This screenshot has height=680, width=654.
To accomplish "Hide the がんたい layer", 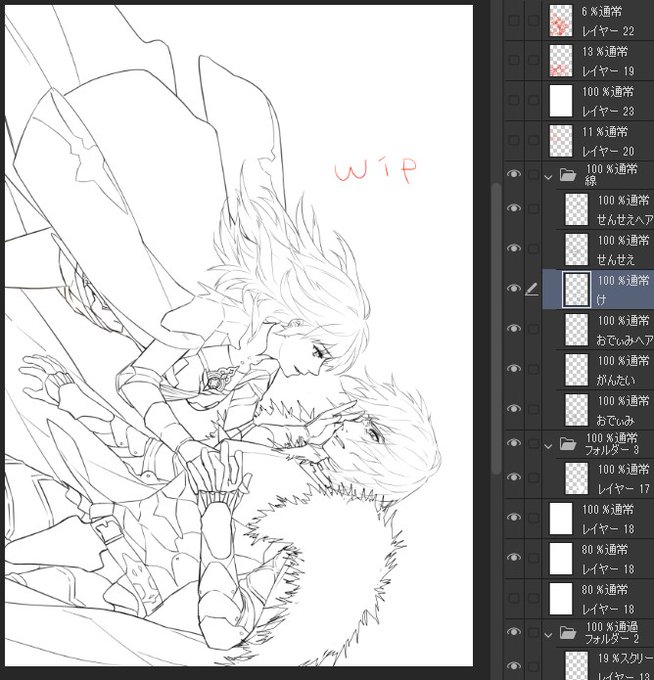I will 514,368.
